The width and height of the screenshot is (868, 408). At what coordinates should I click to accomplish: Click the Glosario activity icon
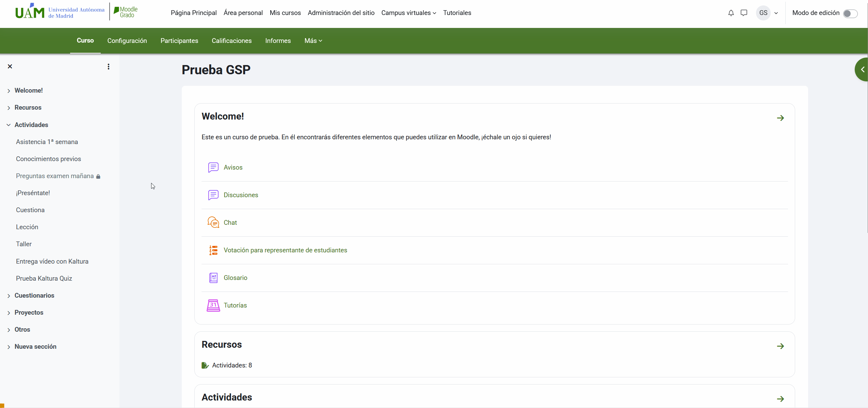(x=213, y=278)
